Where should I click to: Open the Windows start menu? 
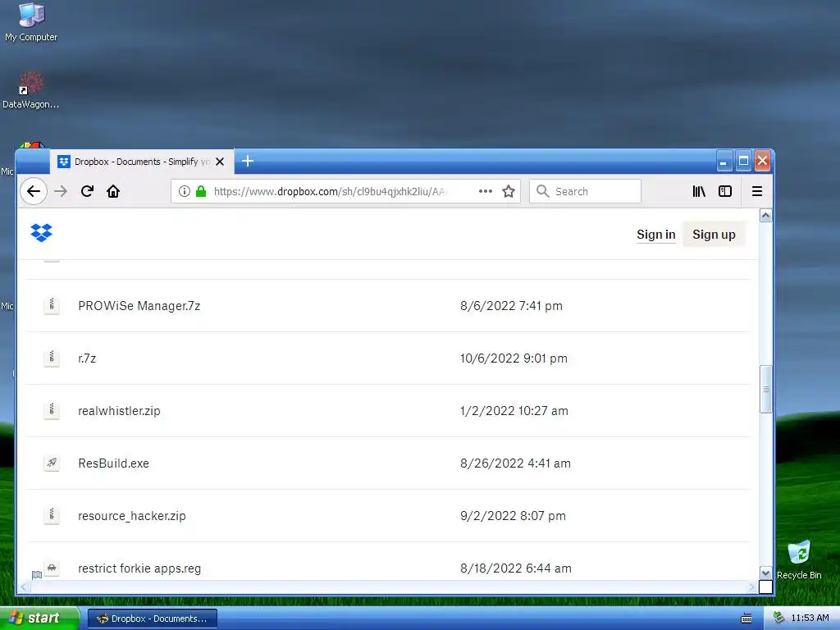[x=39, y=619]
